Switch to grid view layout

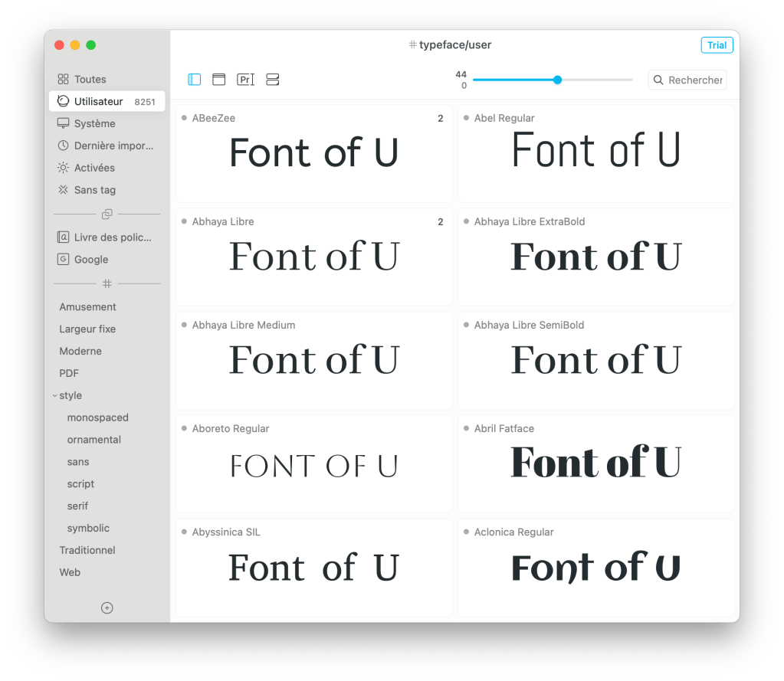pos(194,79)
